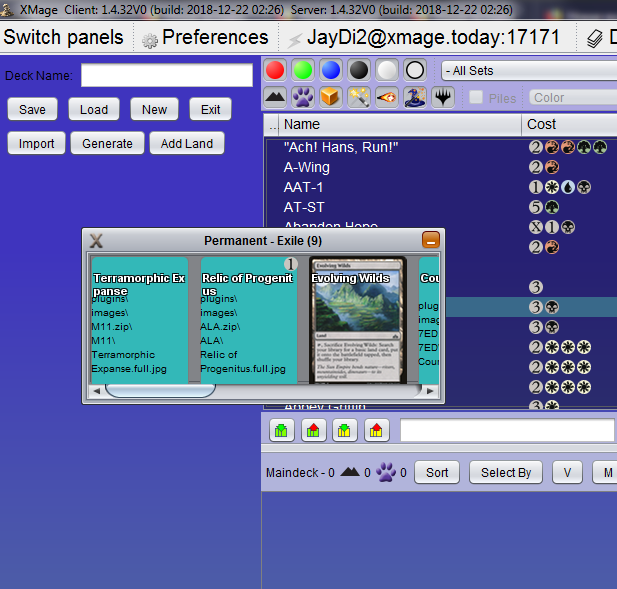Toggle the white mana color filter

click(387, 70)
